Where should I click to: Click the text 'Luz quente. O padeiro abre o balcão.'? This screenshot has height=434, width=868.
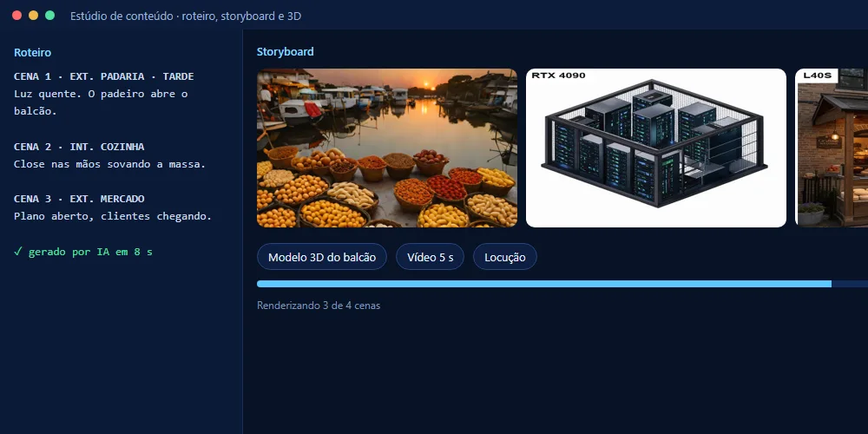point(101,102)
